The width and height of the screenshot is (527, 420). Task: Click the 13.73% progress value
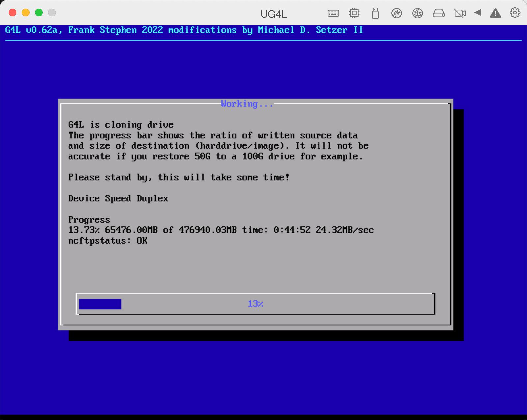tap(84, 230)
